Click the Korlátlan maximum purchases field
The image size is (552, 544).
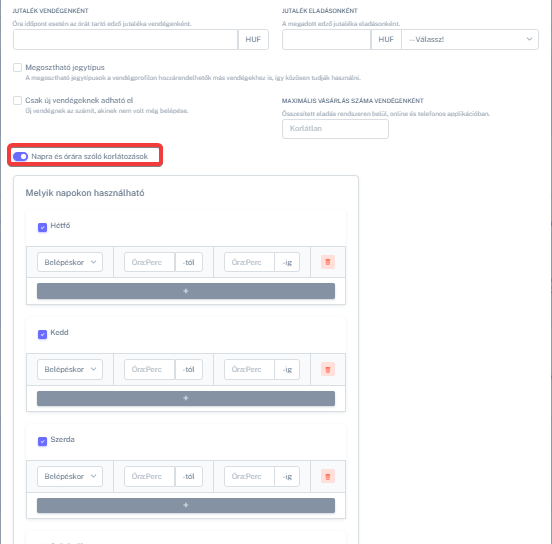[335, 129]
